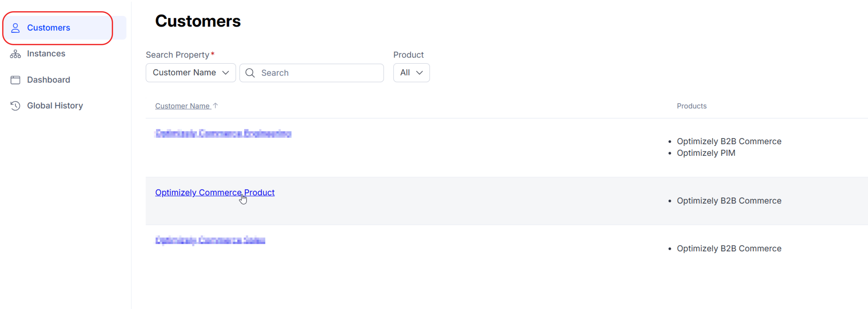
Task: Select the Dashboard panel icon
Action: (15, 80)
